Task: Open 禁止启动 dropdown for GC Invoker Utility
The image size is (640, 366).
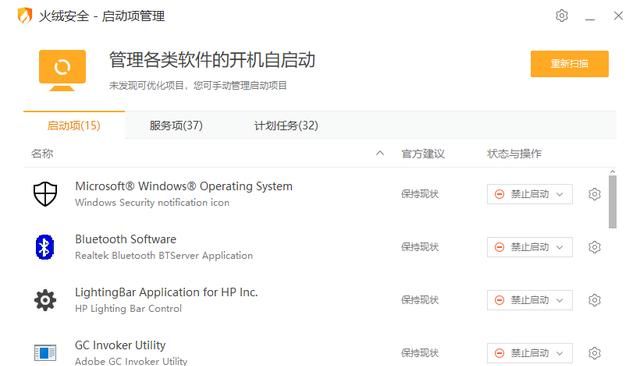Action: (x=530, y=353)
